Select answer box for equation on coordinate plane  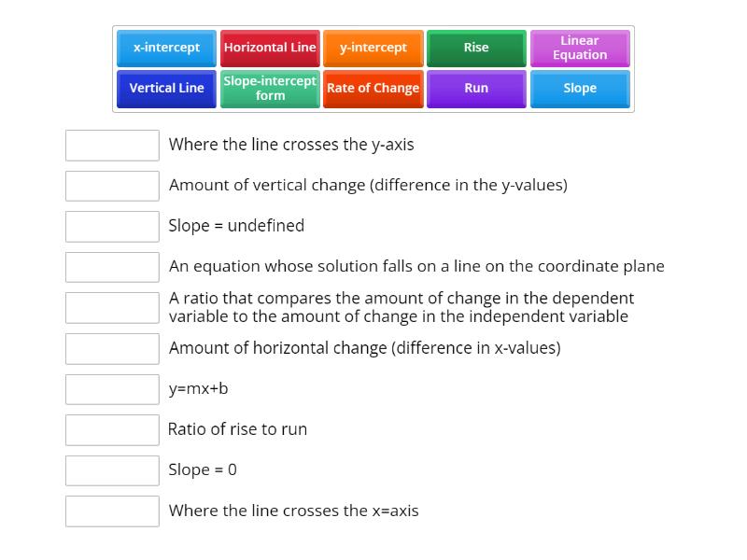[x=112, y=267]
